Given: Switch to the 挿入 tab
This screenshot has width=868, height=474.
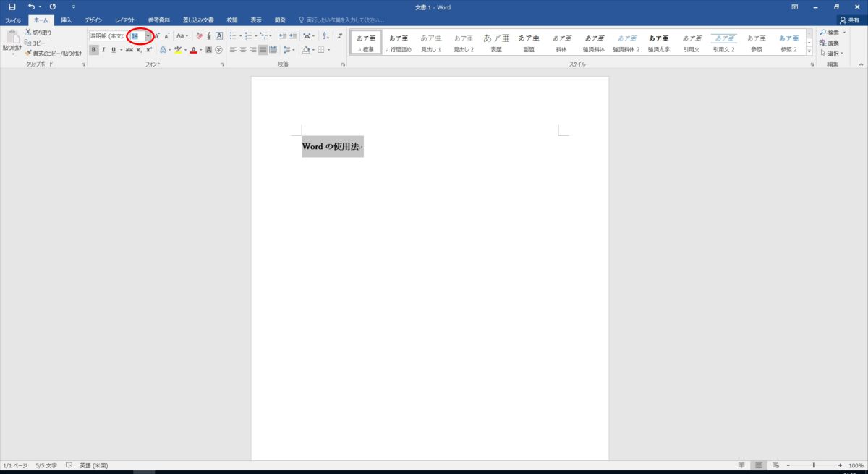Looking at the screenshot, I should tap(67, 20).
